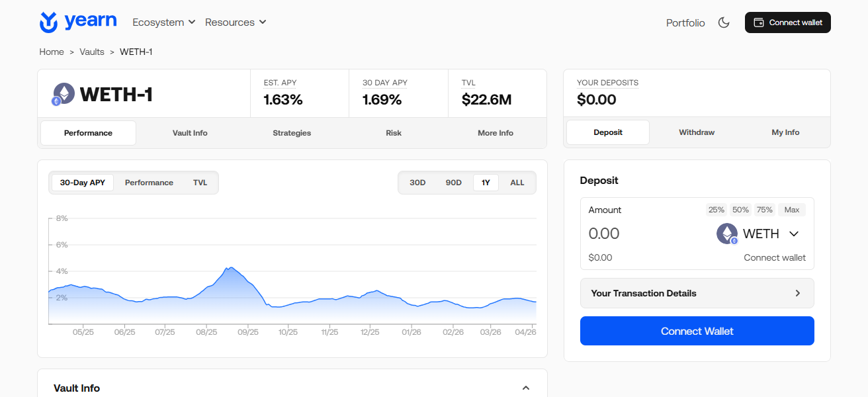Open the Resources dropdown menu
The height and width of the screenshot is (397, 868).
[236, 22]
